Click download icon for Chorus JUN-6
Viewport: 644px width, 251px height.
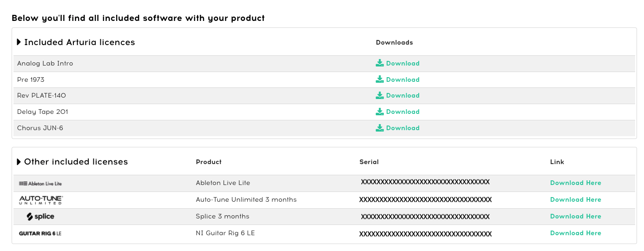coord(380,128)
